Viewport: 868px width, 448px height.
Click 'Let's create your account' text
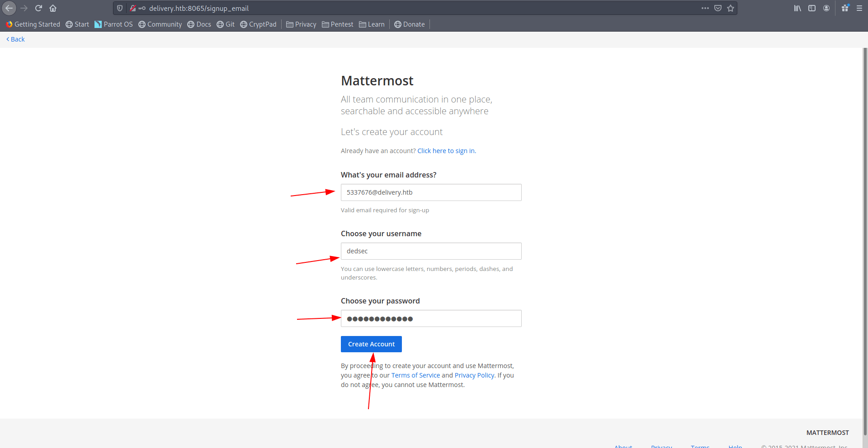(x=392, y=132)
